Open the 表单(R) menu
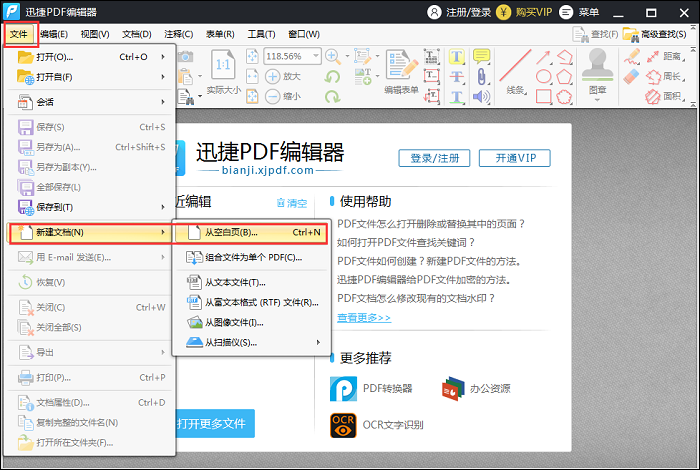The image size is (700, 470). [220, 34]
